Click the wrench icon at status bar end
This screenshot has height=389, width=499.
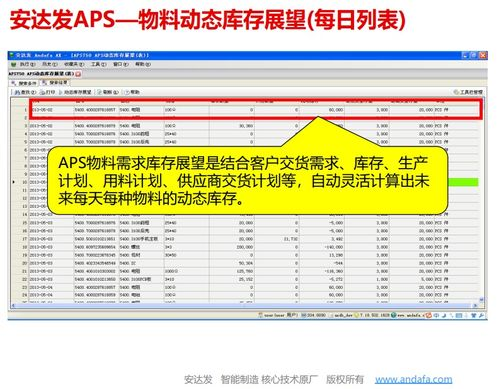pyautogui.click(x=481, y=315)
